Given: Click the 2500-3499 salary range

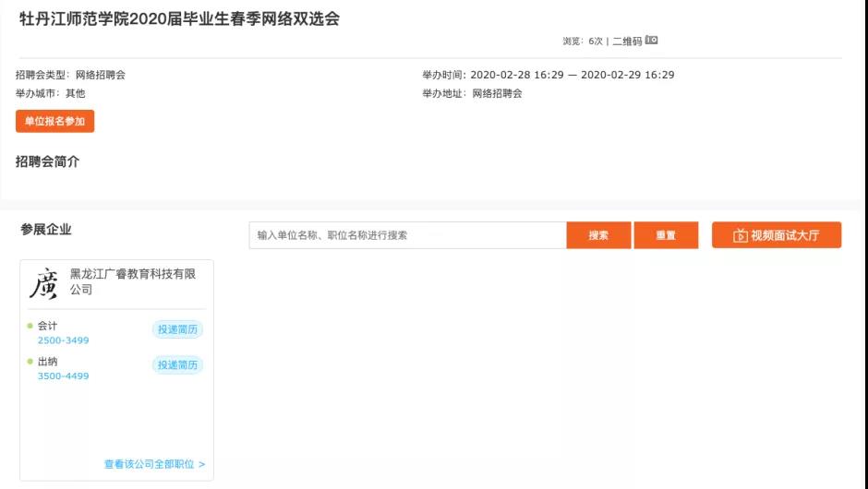Looking at the screenshot, I should click(63, 340).
